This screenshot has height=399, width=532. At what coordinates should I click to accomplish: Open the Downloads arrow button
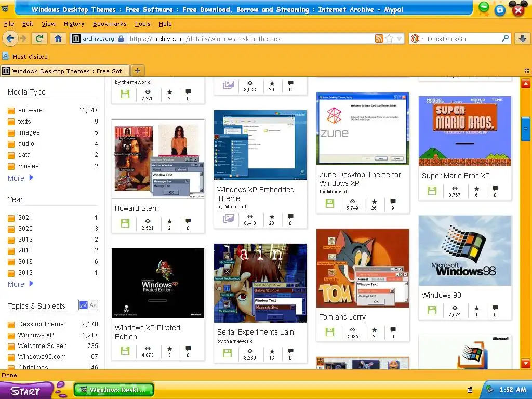tap(523, 38)
